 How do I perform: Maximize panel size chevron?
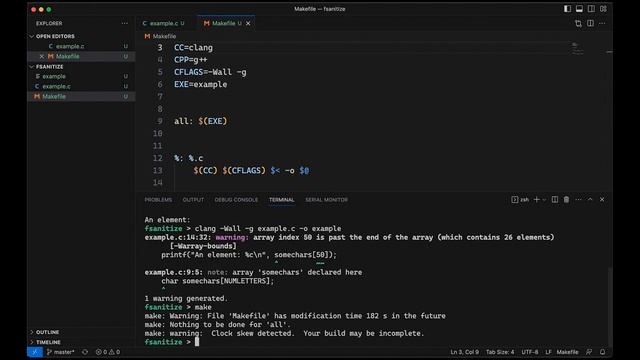click(590, 200)
